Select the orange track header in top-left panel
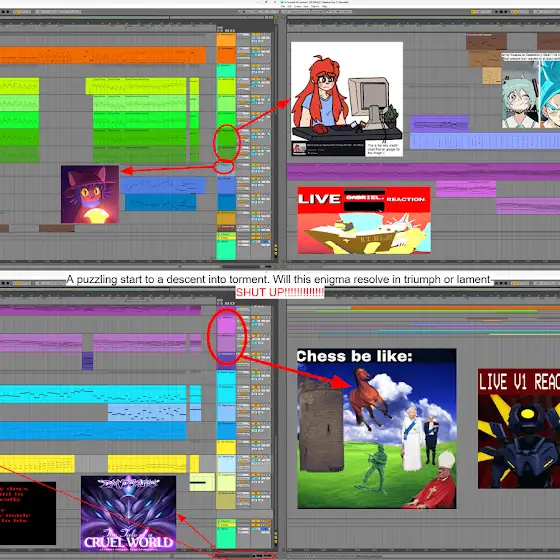 pos(226,55)
